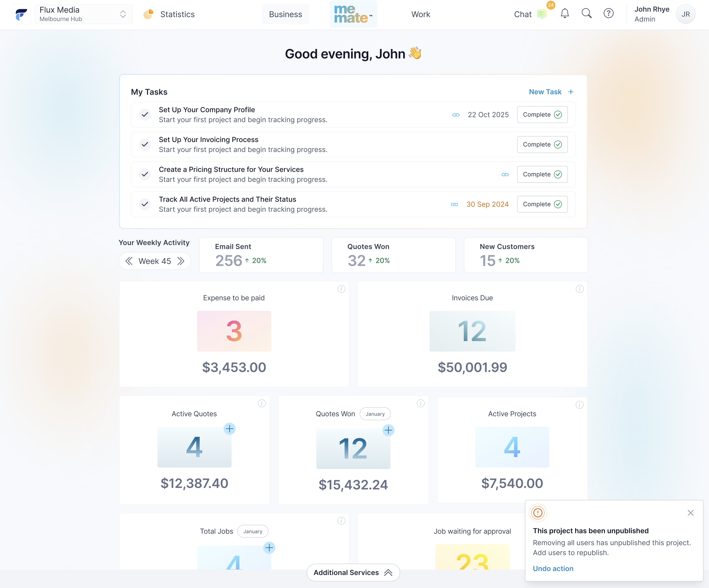
Task: Go to next week arrow after Week 45
Action: 181,261
